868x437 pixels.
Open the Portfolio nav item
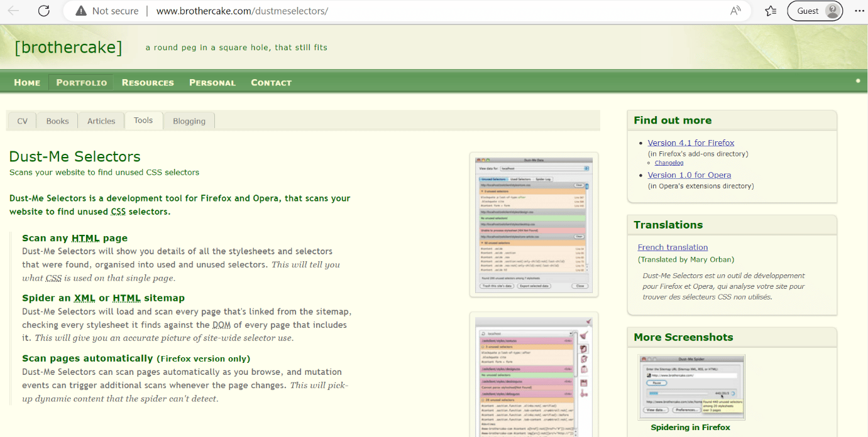(x=81, y=82)
